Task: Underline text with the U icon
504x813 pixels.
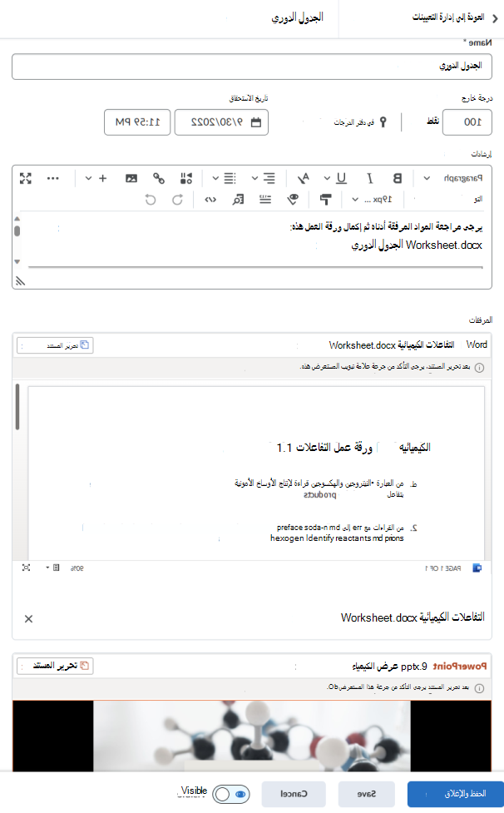Action: pyautogui.click(x=341, y=178)
